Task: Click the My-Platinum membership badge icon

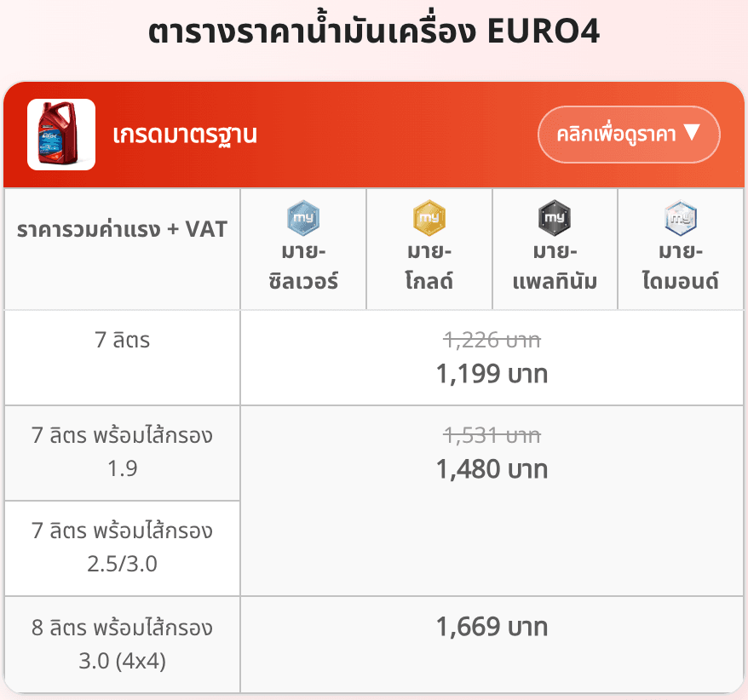Action: [x=555, y=218]
